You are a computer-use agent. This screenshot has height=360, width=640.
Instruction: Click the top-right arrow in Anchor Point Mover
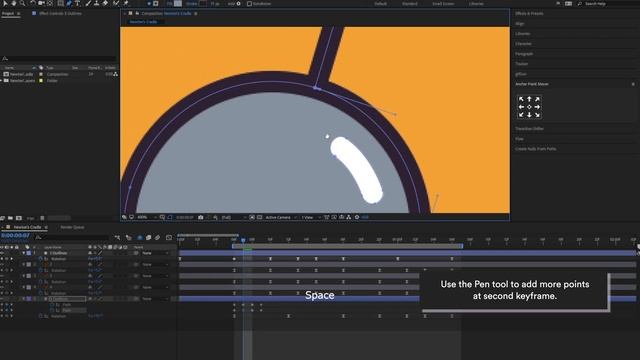(538, 99)
